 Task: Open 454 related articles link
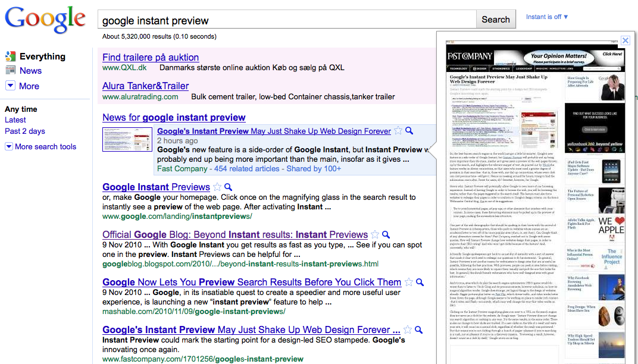pyautogui.click(x=246, y=169)
